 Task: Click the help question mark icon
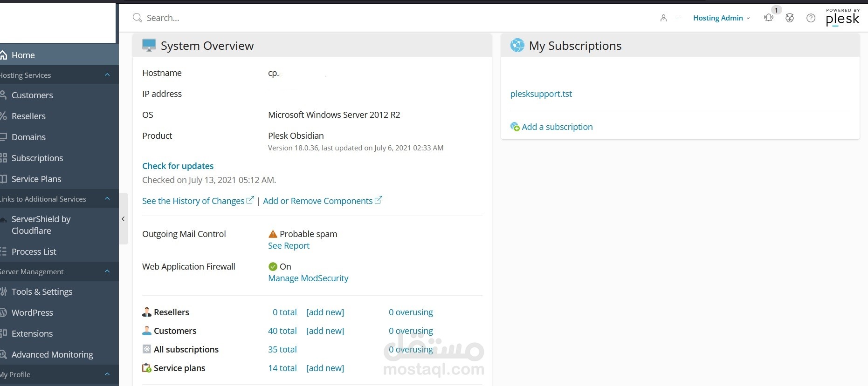click(811, 18)
